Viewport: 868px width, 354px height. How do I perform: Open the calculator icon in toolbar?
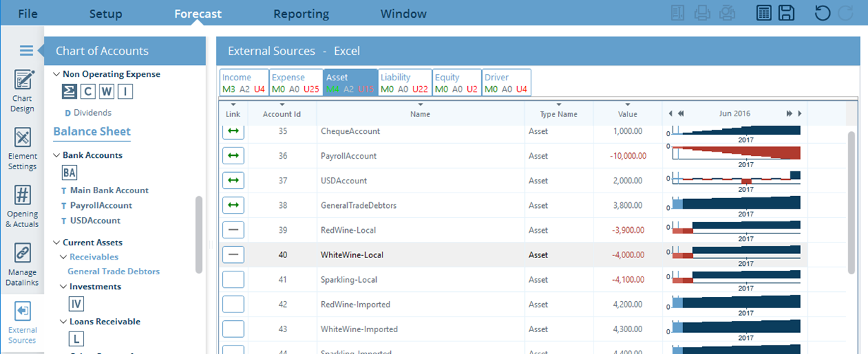[x=764, y=13]
